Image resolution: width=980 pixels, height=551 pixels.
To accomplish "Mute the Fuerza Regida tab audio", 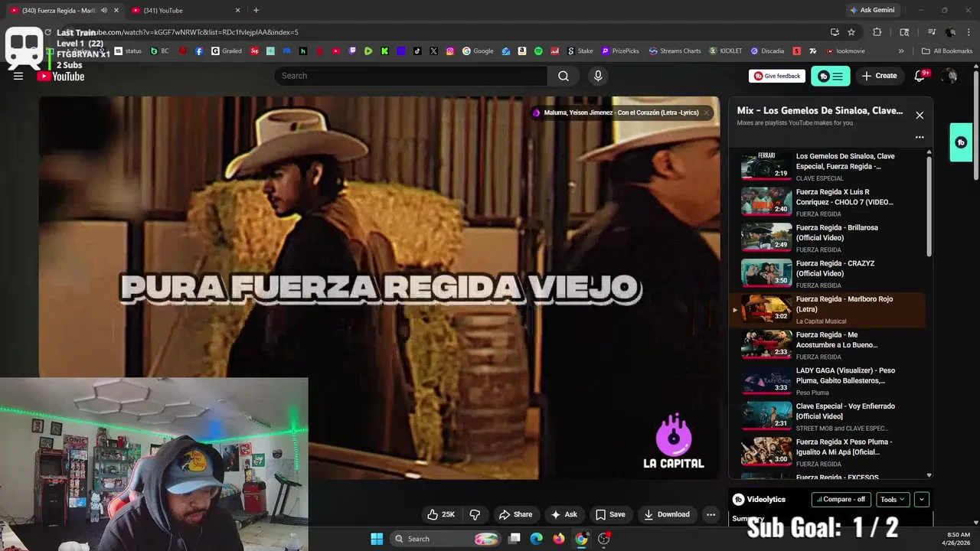I will [104, 11].
